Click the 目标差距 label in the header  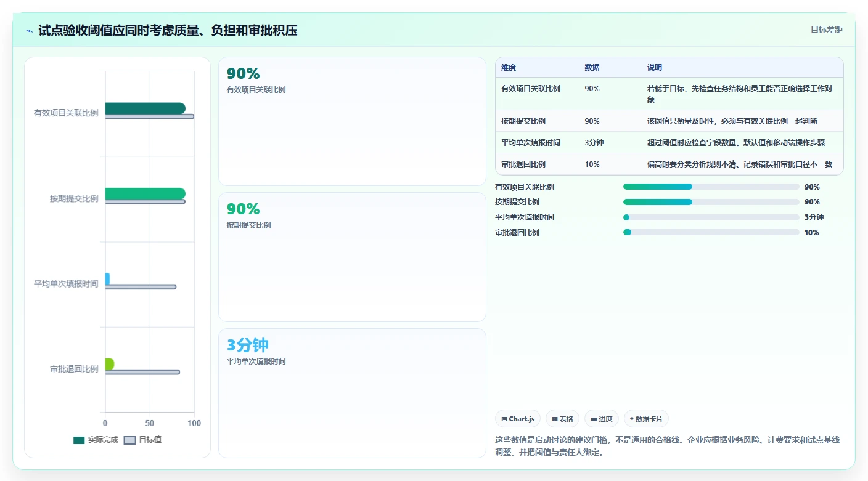pyautogui.click(x=826, y=30)
